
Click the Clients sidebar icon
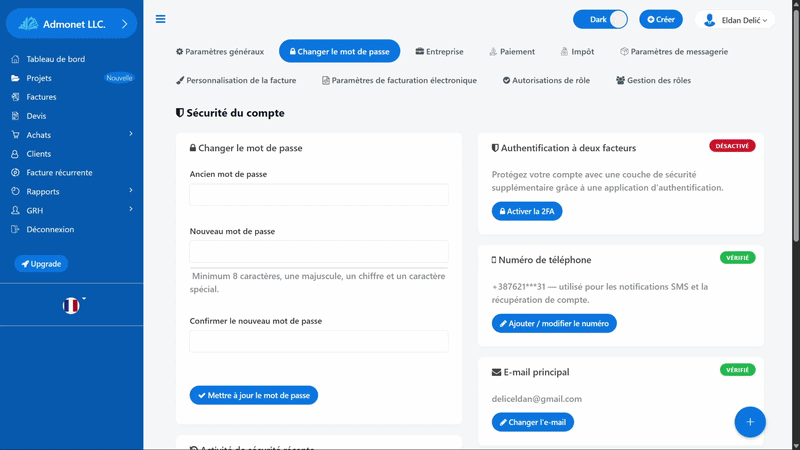[15, 154]
